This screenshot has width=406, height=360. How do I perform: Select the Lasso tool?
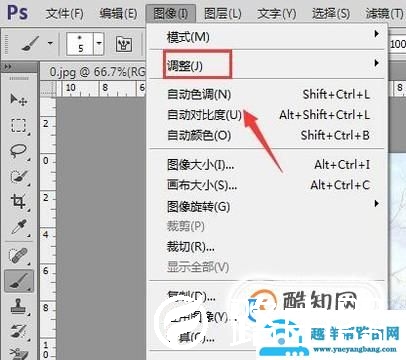click(x=18, y=151)
